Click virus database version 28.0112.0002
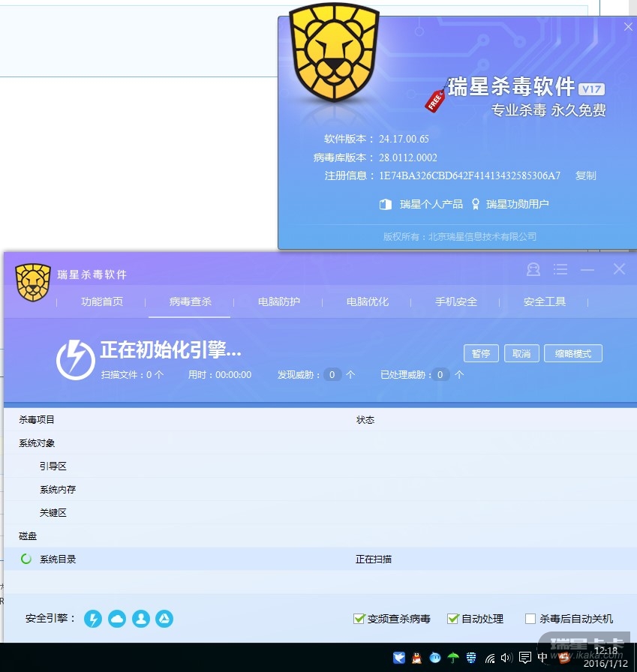The width and height of the screenshot is (637, 672). [407, 157]
